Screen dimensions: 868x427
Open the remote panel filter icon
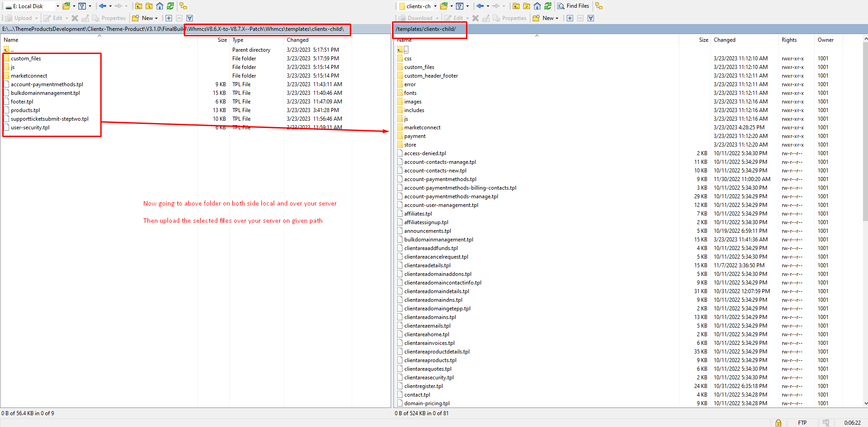click(460, 6)
